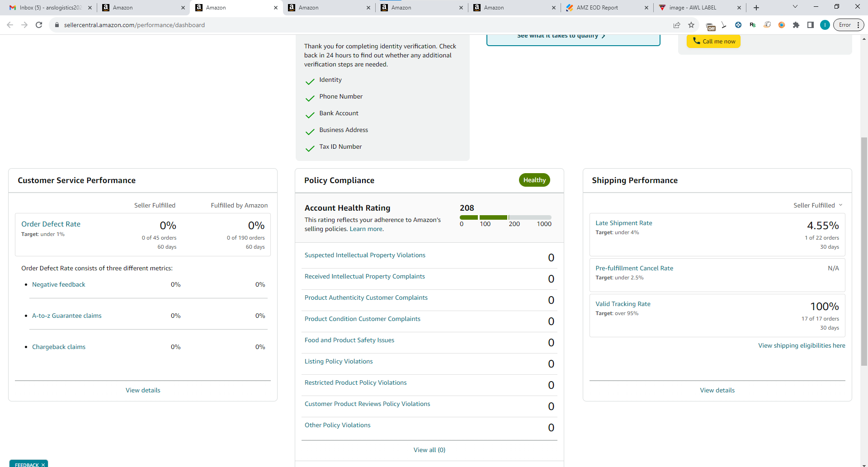Open the Extensions puzzle piece menu
Viewport: 868px width, 467px height.
click(x=796, y=25)
